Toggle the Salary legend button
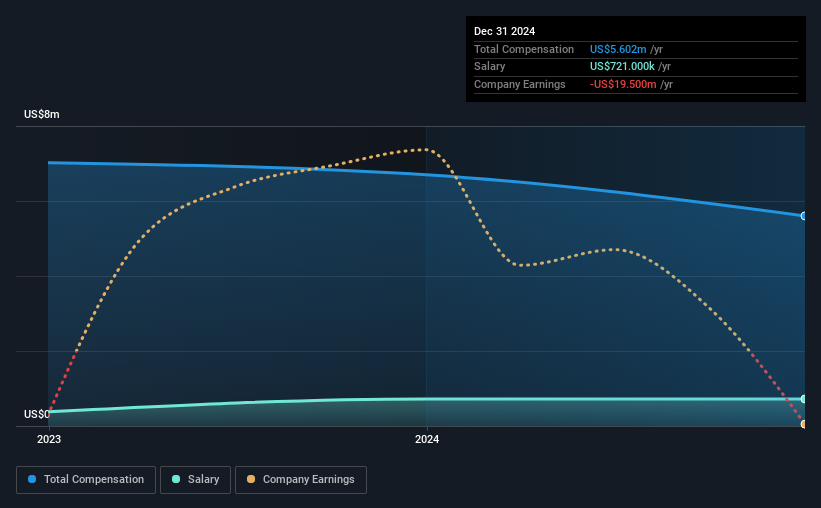Screen dimensions: 821x508 coord(195,480)
